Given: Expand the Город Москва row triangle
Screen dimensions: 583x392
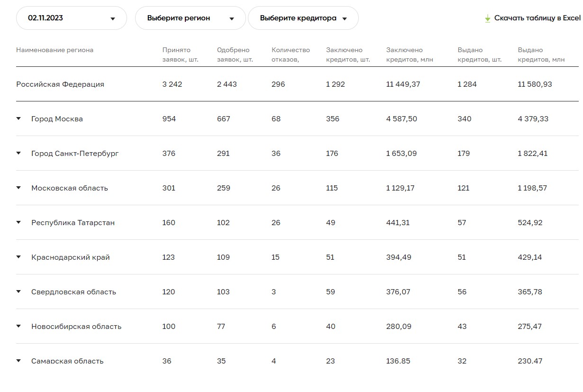Looking at the screenshot, I should 19,119.
